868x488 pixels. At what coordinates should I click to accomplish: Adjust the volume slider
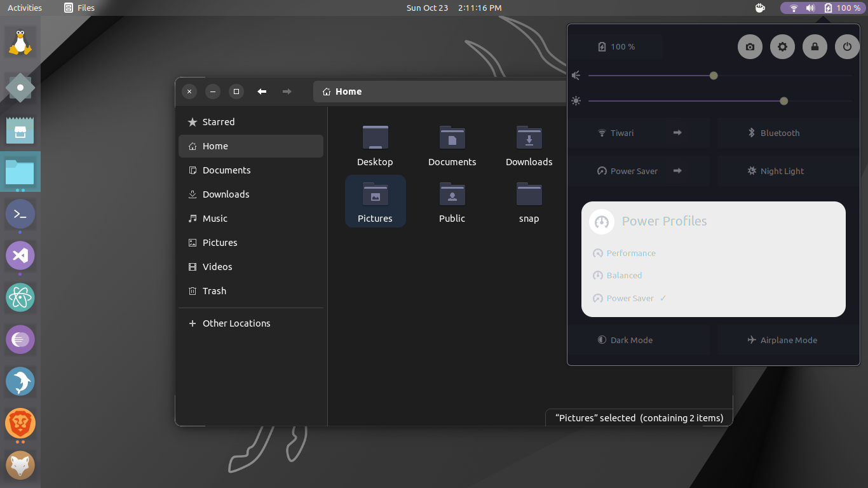(713, 75)
